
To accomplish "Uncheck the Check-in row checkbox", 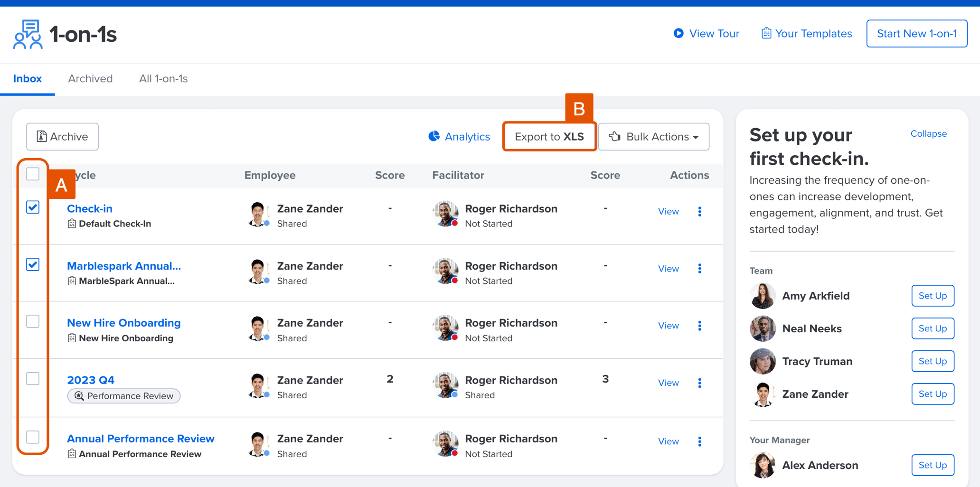I will (33, 207).
